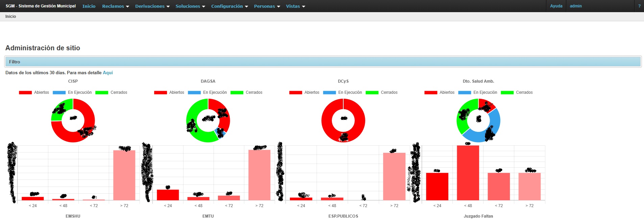Open the Personas menu
644x224 pixels.
[x=267, y=6]
